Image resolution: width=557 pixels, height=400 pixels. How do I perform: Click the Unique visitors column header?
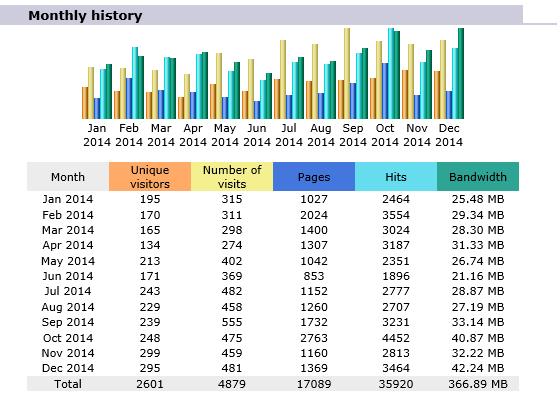[x=150, y=177]
